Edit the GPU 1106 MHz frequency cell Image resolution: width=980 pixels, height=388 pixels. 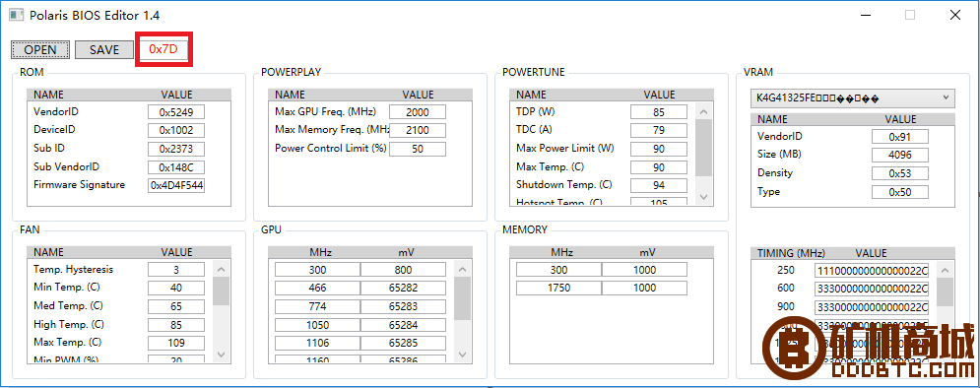pyautogui.click(x=317, y=343)
